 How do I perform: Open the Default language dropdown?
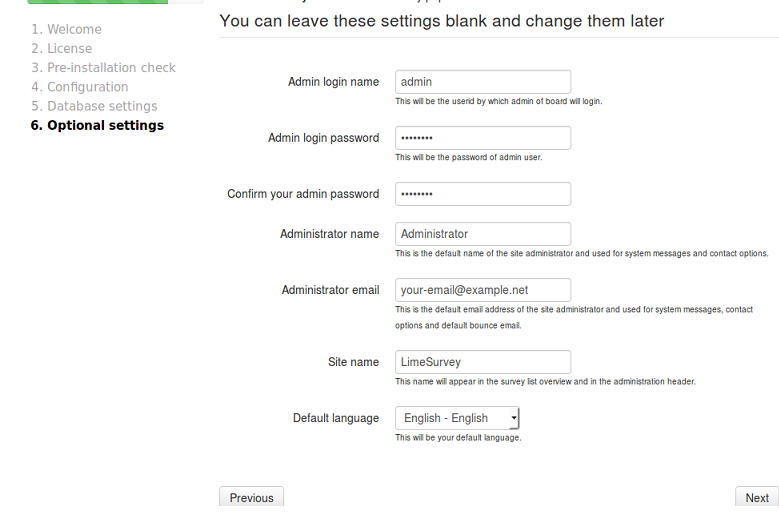click(457, 418)
